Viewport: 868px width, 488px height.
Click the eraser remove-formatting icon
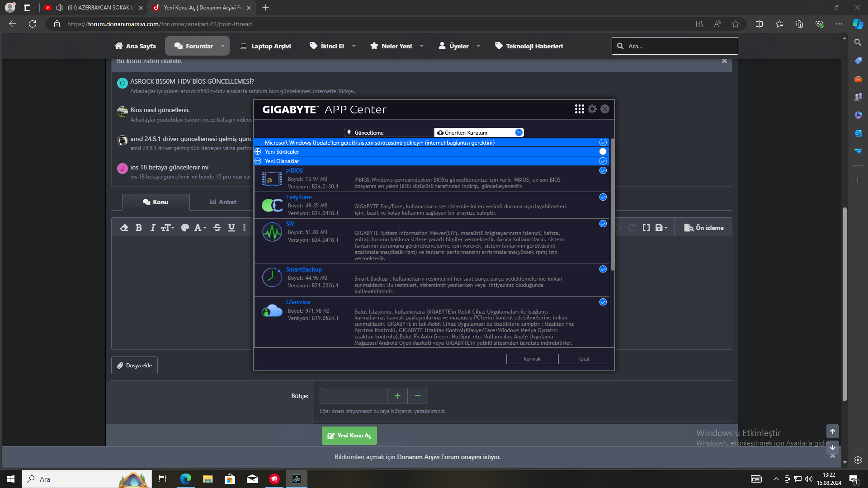pyautogui.click(x=124, y=228)
